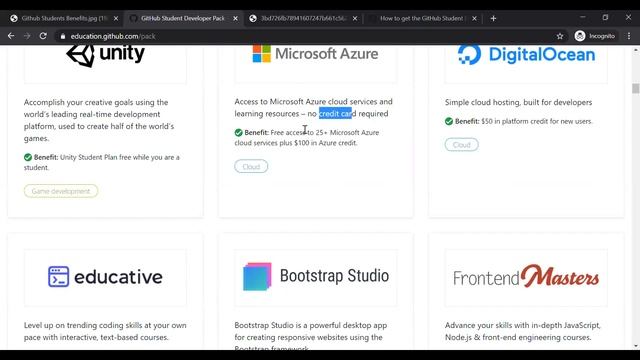Bookmark this page with the star icon
This screenshot has height=360, width=640.
(x=560, y=36)
